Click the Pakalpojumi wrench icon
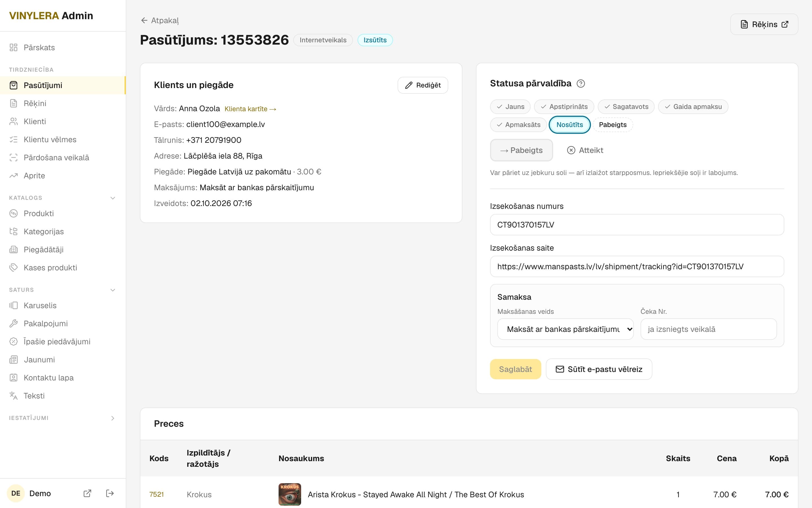Screen dimensions: 812x508 (x=14, y=323)
